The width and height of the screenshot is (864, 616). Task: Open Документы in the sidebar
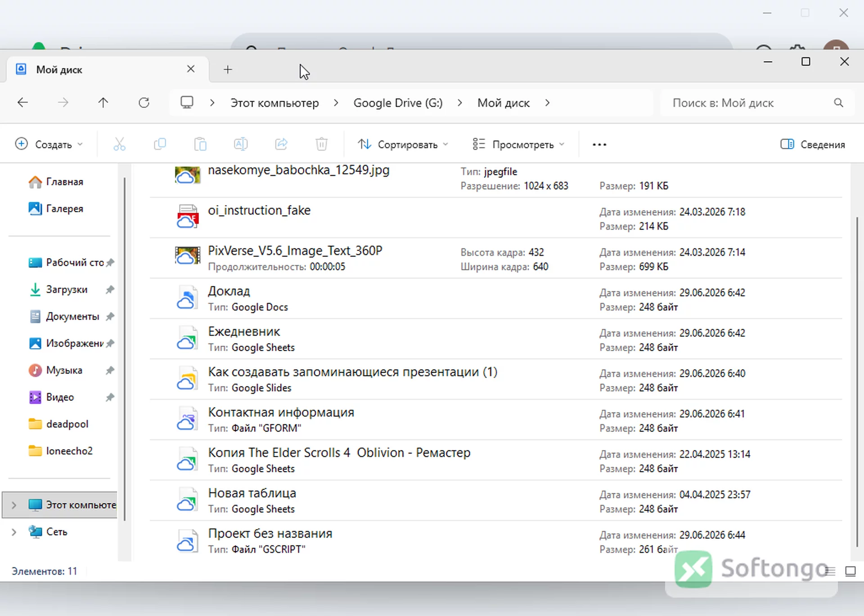63,316
